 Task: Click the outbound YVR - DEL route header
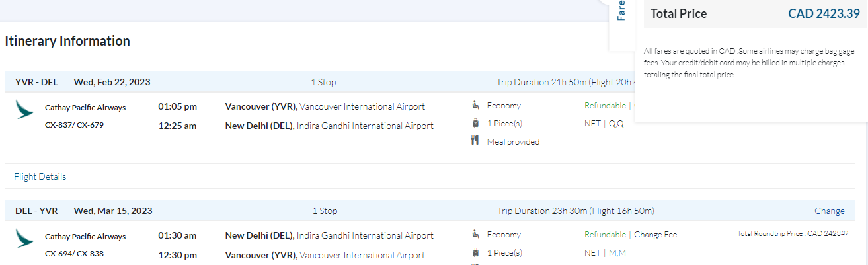pyautogui.click(x=36, y=83)
